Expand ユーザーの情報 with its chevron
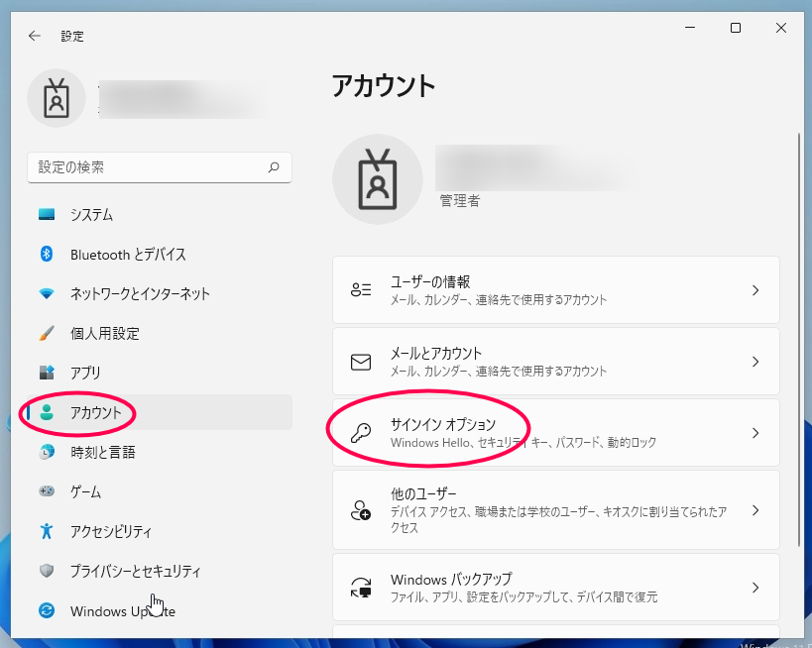Screen dimensions: 812x648 (x=755, y=290)
